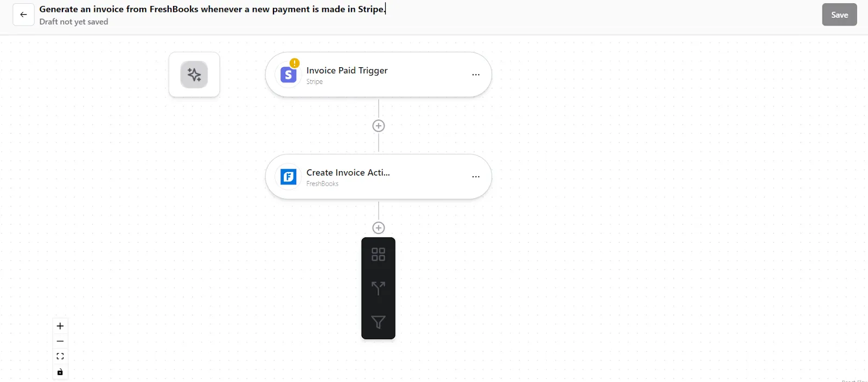Select the filter funnel icon
This screenshot has height=382, width=868.
point(378,322)
